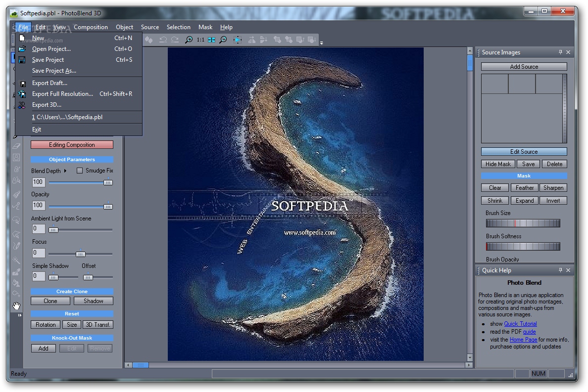The image size is (588, 392).
Task: Click the flip horizontal toolbar icon
Action: [x=252, y=40]
